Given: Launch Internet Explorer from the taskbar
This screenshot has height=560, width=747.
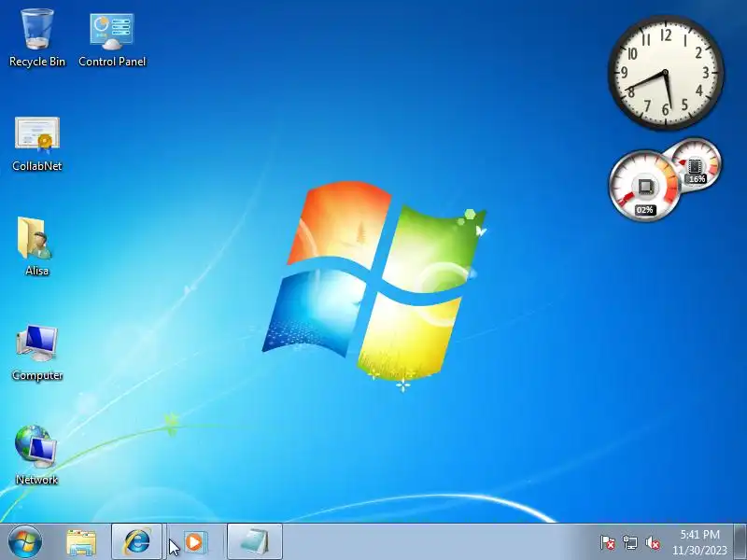Looking at the screenshot, I should click(136, 542).
